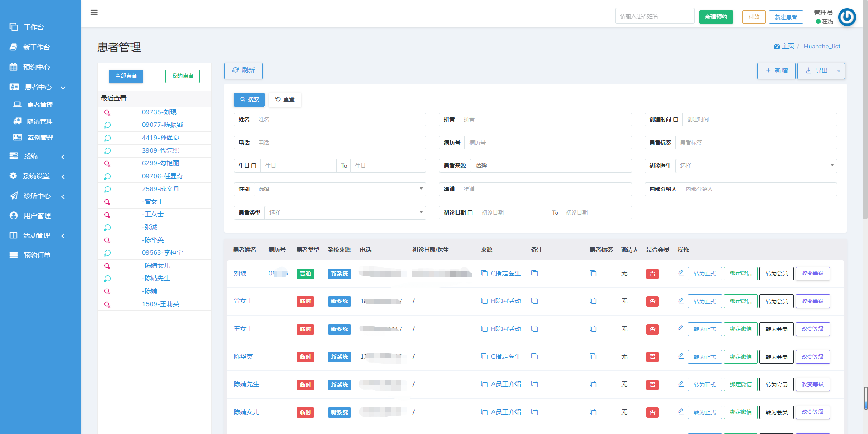Screen dimensions: 868x434
Task: Click the 搜索 search button
Action: pyautogui.click(x=249, y=99)
